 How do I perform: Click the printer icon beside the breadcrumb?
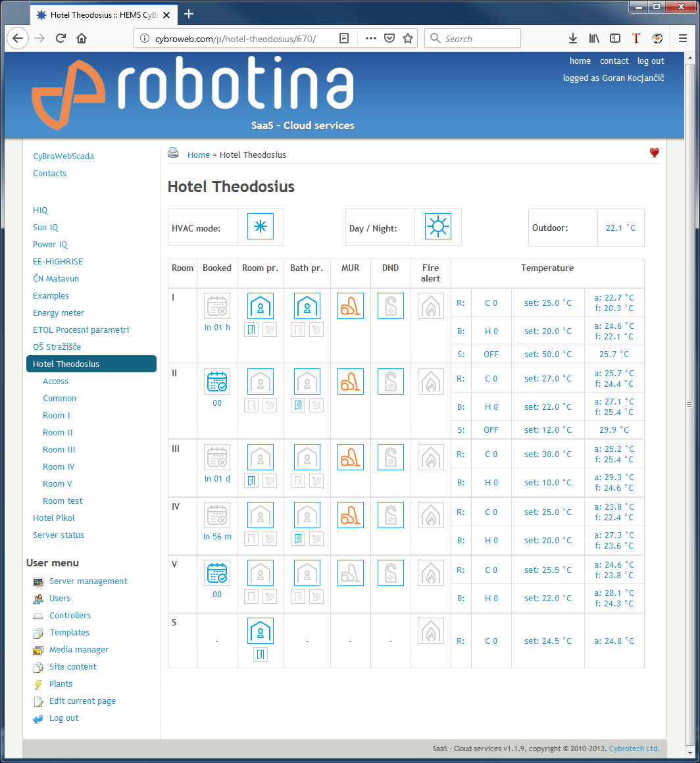173,154
